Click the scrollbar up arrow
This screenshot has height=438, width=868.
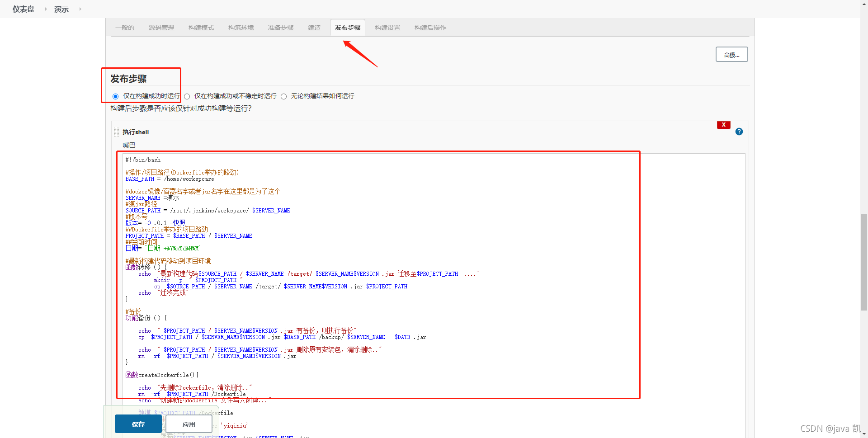click(864, 3)
